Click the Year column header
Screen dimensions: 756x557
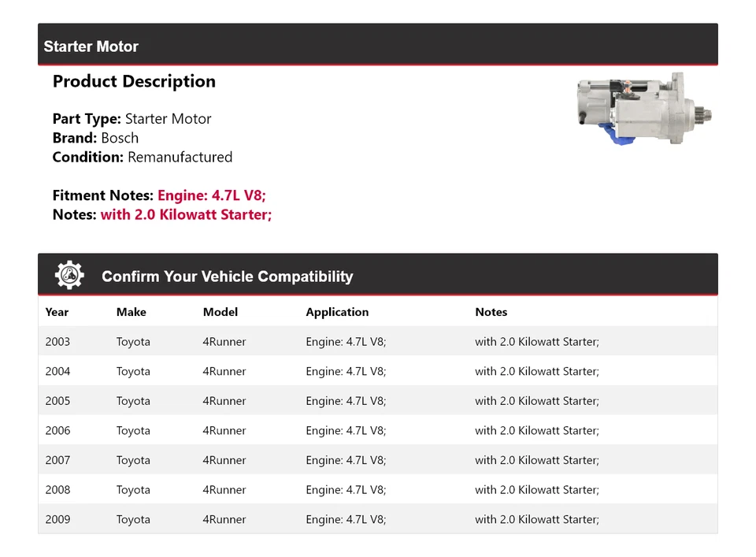57,312
